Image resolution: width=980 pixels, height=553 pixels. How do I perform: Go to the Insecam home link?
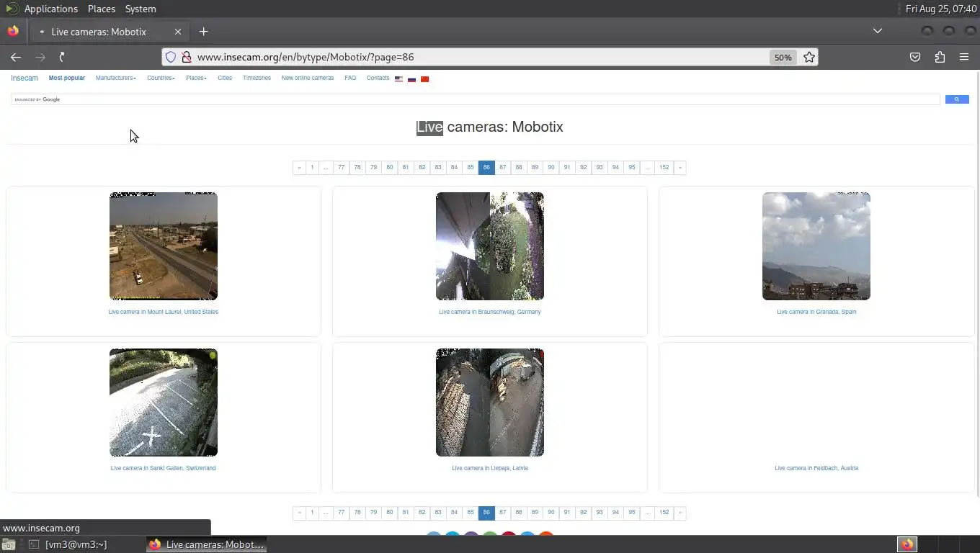click(x=24, y=78)
